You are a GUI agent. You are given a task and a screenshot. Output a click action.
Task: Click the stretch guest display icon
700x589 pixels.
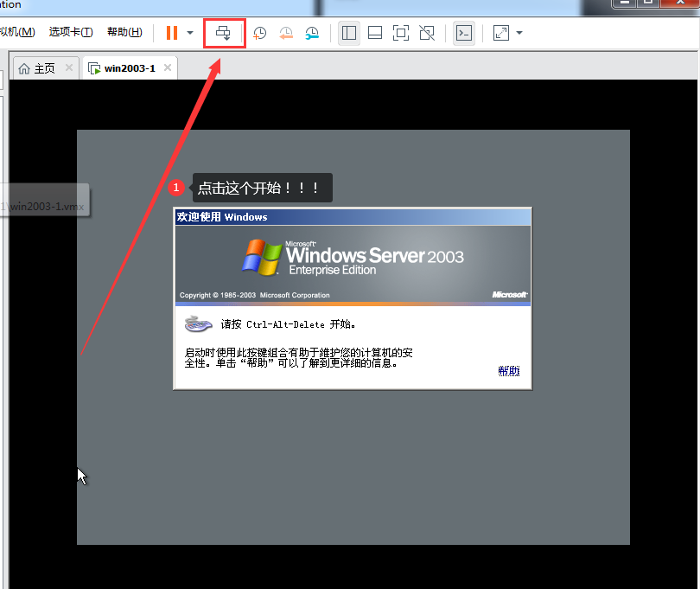coord(501,33)
